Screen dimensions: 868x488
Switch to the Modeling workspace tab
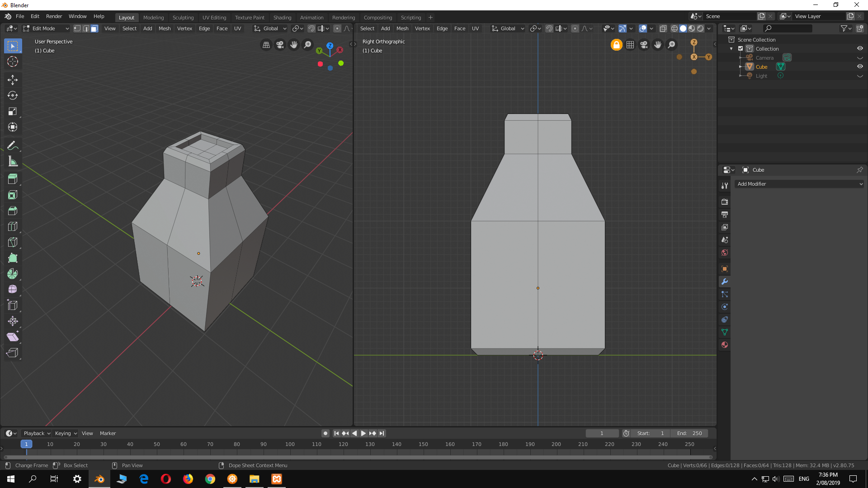(x=153, y=18)
